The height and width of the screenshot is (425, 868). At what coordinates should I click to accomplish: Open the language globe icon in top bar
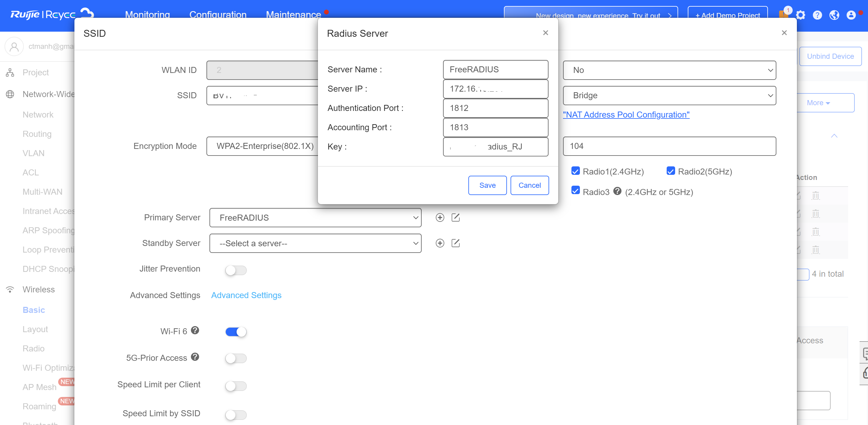tap(834, 15)
